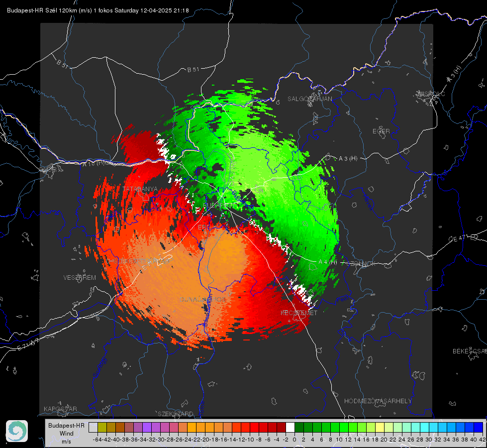Click the yellow swatch in the wind legend

pos(380,427)
